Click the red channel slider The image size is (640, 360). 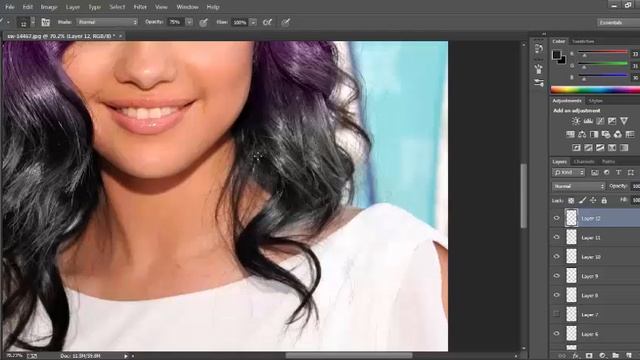click(603, 52)
